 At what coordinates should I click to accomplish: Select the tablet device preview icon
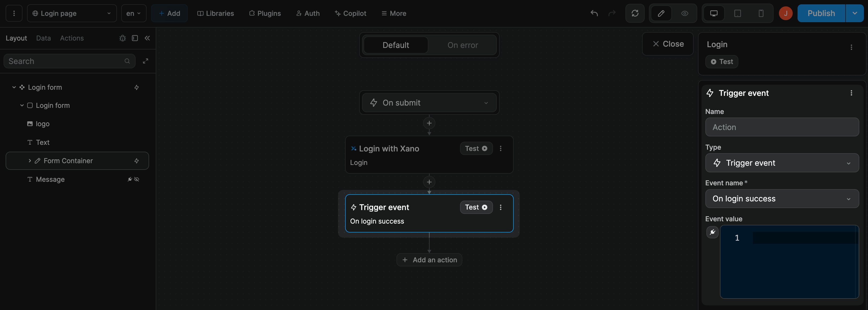pyautogui.click(x=737, y=13)
